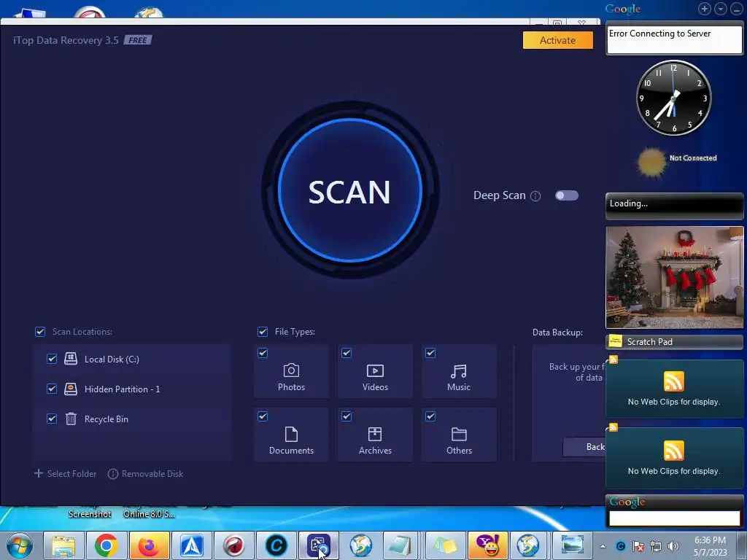Uncheck the Recycle Bin checkbox
Screen dimensions: 747x560
pos(52,419)
